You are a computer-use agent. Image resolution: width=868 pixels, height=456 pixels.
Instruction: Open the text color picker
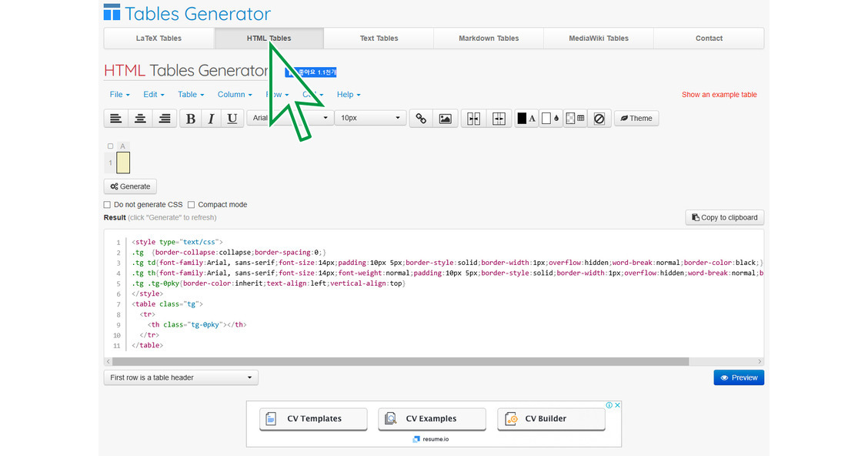click(x=526, y=119)
